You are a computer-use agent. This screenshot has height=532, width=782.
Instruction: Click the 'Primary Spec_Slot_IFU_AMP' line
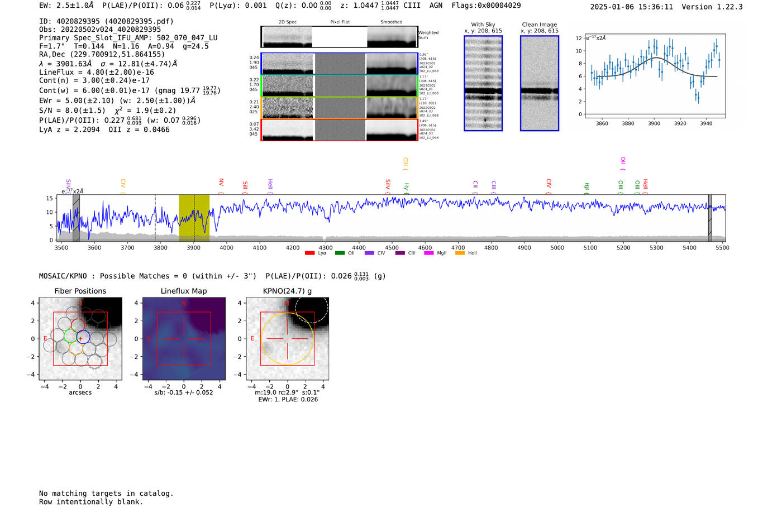128,38
